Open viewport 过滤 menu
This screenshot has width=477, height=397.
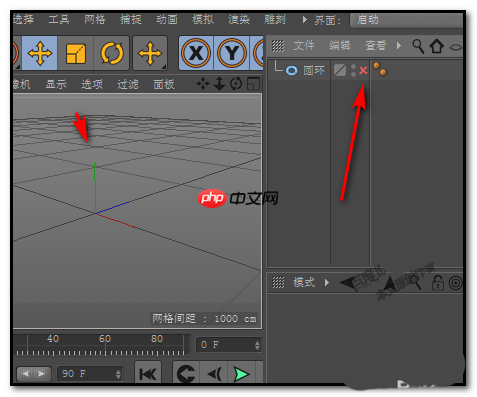128,84
